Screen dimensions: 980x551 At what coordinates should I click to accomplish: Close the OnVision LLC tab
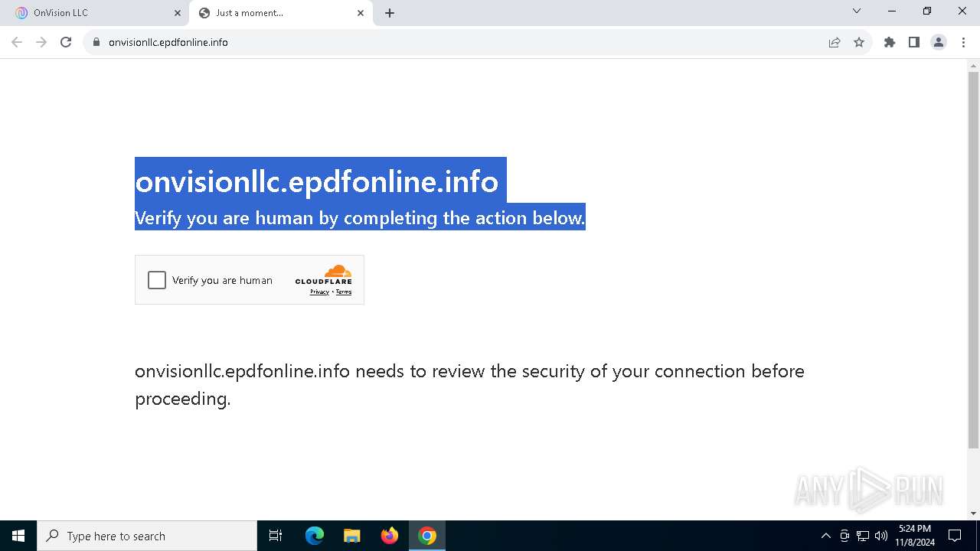point(177,13)
